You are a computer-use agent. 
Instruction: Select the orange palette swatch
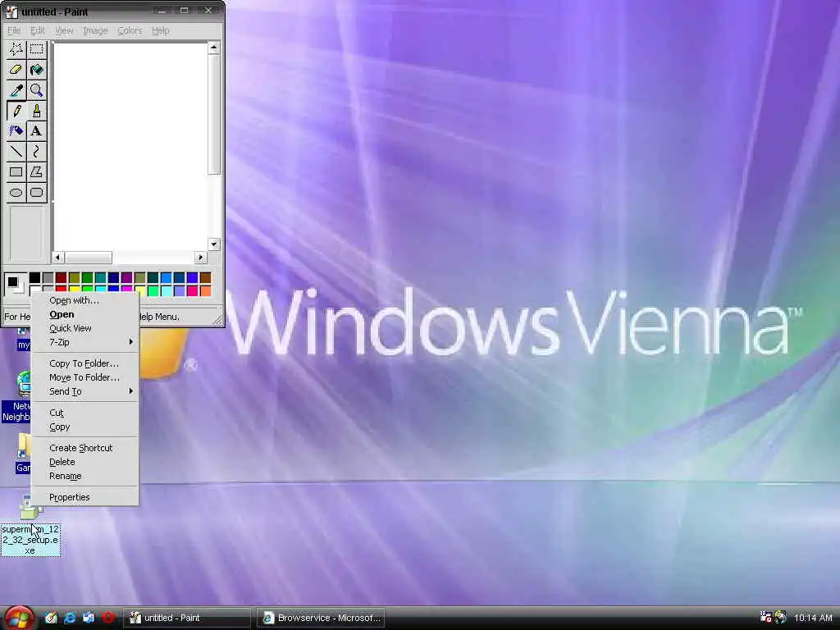[x=205, y=290]
